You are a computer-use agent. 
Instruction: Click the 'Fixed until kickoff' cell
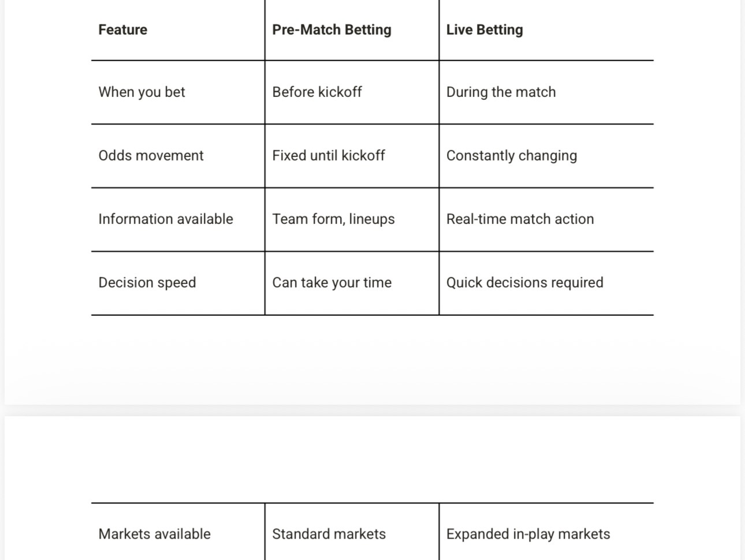(329, 156)
